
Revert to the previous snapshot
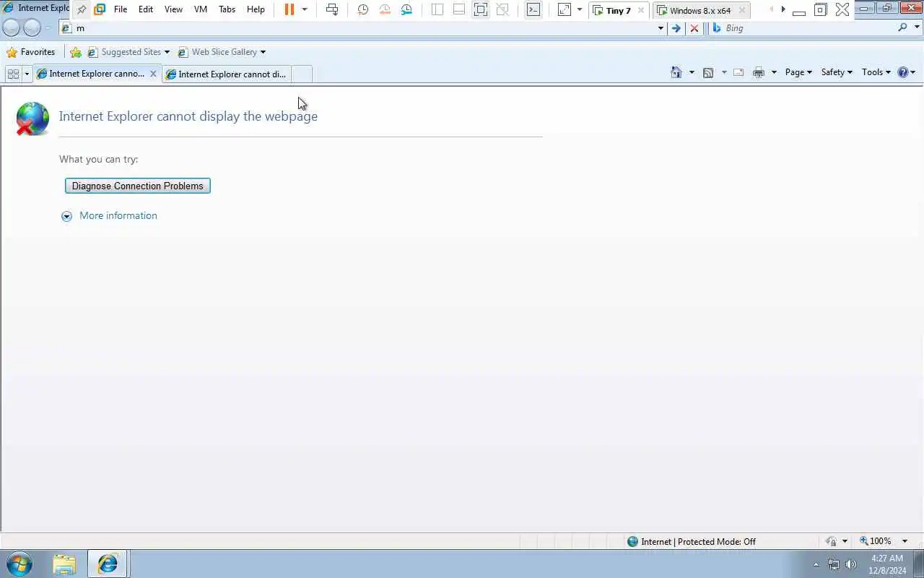(x=385, y=9)
